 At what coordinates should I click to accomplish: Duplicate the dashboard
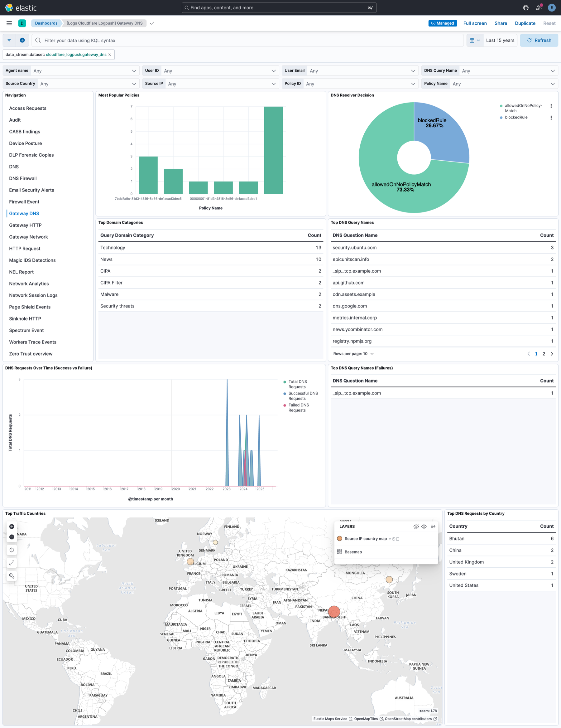[525, 23]
